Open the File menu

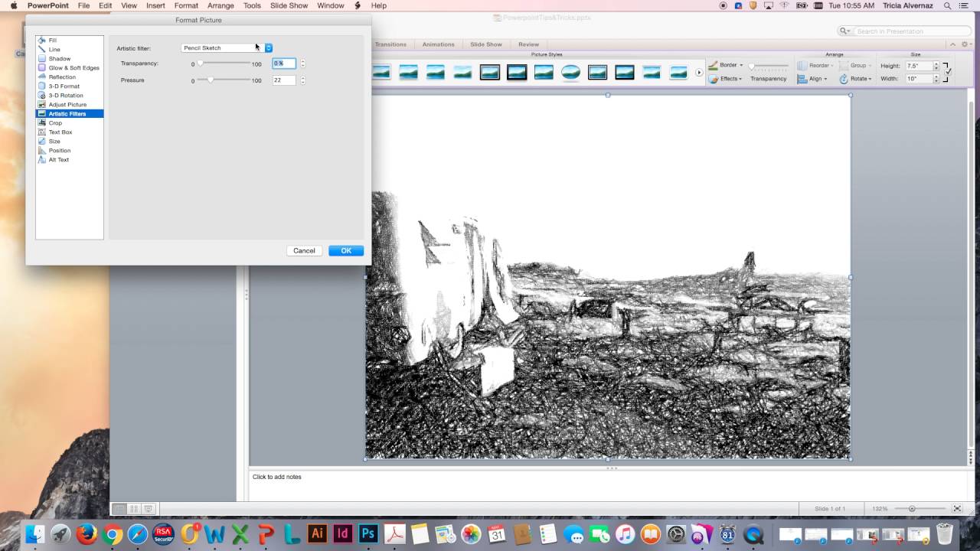[x=83, y=5]
